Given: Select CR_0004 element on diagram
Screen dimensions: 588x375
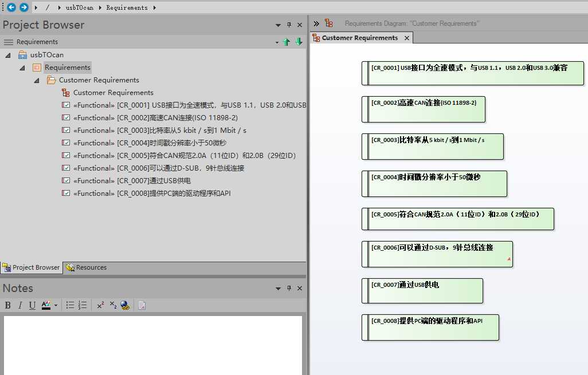Looking at the screenshot, I should click(434, 184).
